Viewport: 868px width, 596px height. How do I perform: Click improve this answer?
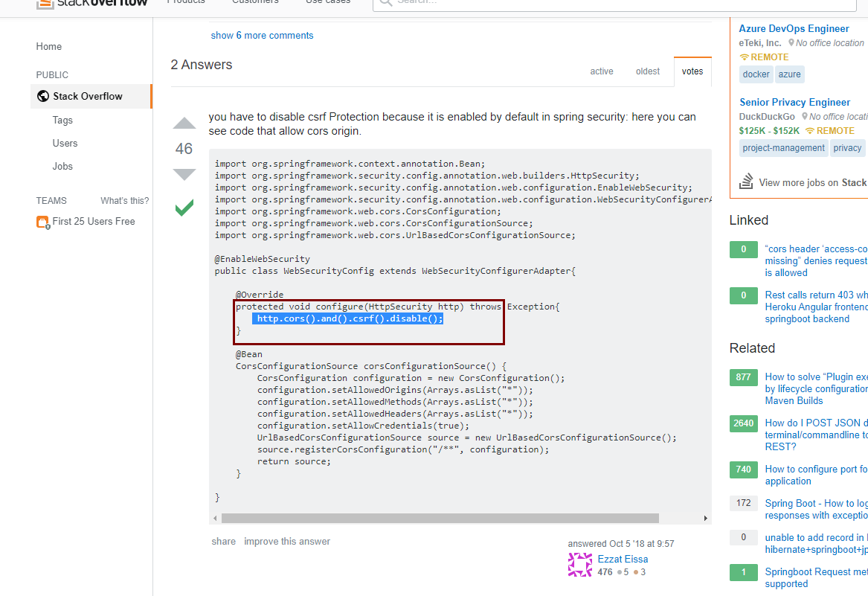pos(287,541)
